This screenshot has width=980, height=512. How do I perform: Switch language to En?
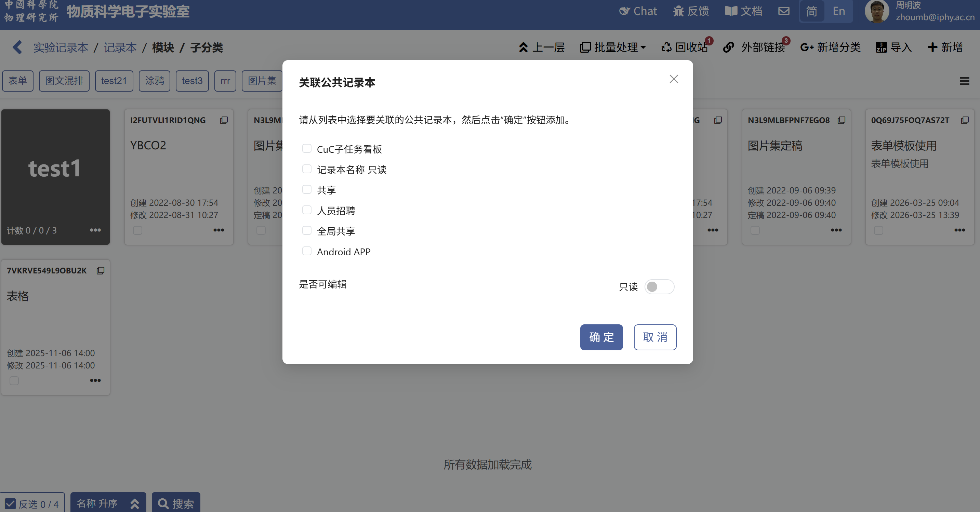[838, 11]
